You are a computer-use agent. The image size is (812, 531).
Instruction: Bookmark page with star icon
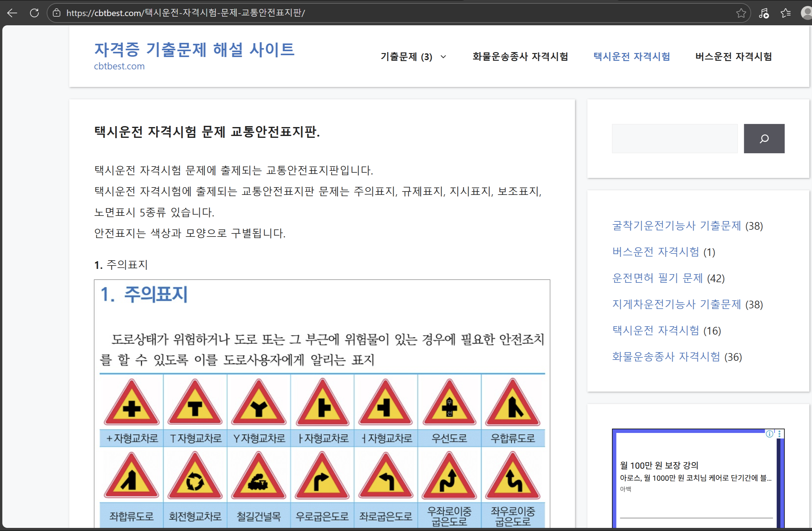tap(741, 13)
